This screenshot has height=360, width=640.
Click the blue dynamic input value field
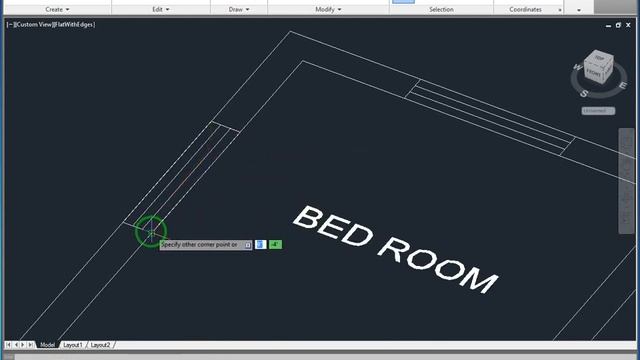pos(260,244)
